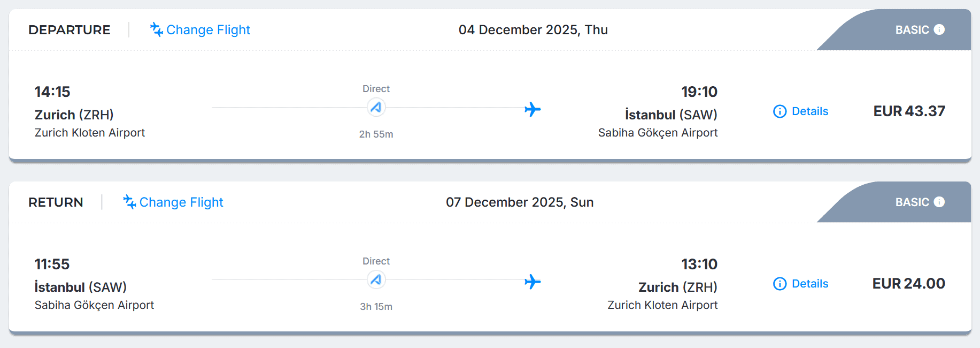The image size is (980, 348).
Task: Click the airline logo on return flight
Action: [x=376, y=280]
